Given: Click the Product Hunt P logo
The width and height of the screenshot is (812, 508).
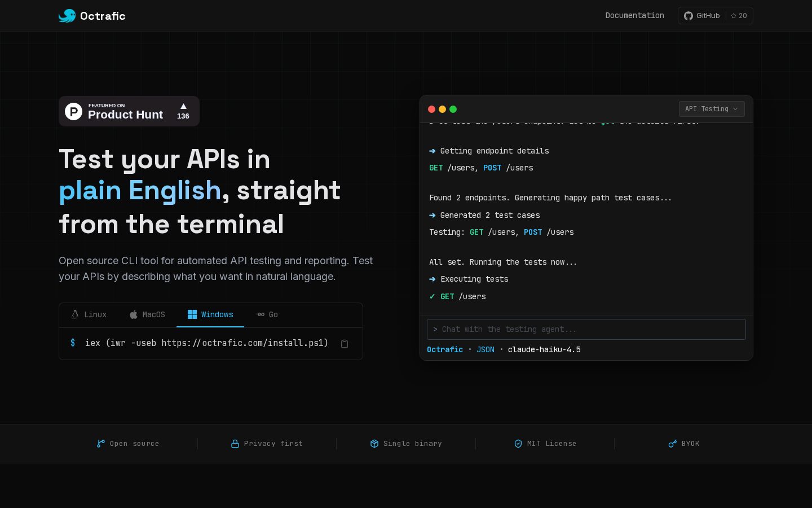Looking at the screenshot, I should [73, 111].
